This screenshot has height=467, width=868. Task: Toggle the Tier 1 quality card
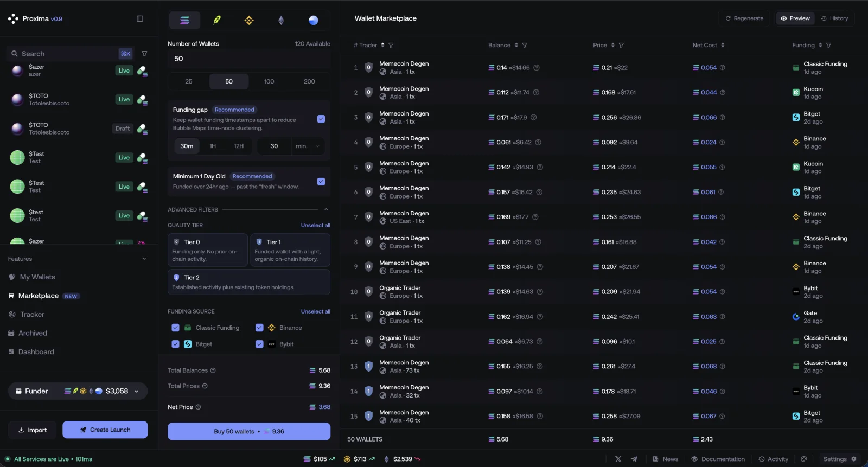click(290, 250)
